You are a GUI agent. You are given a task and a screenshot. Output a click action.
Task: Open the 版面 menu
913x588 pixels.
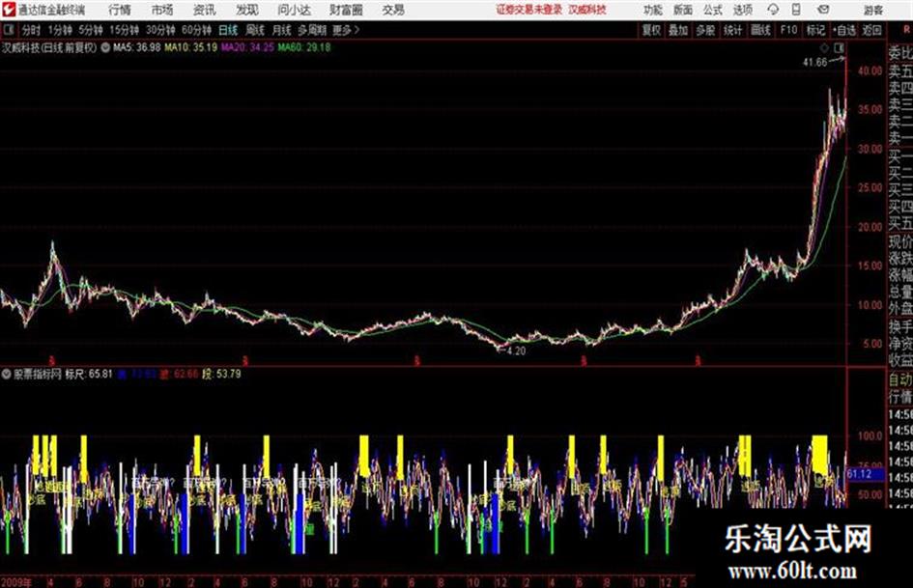point(683,10)
